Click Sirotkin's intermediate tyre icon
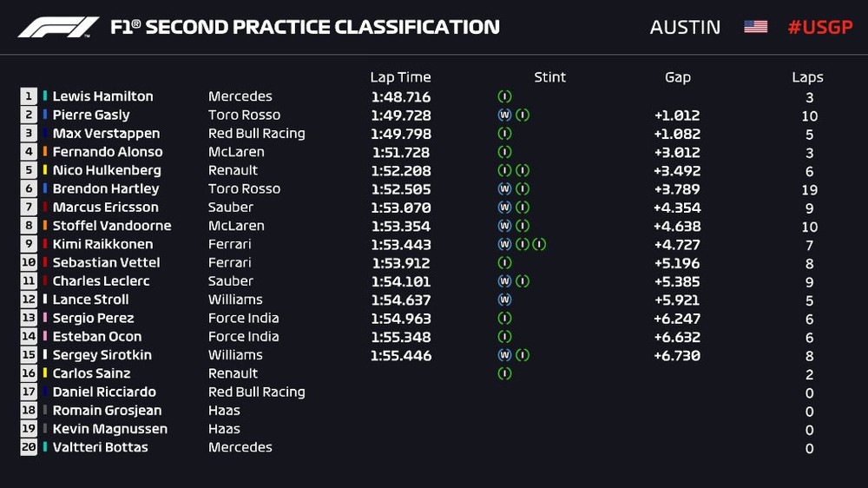The height and width of the screenshot is (488, 868). pos(522,355)
